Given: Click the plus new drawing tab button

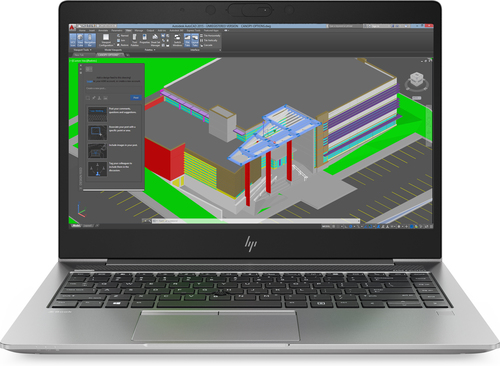Looking at the screenshot, I should (x=128, y=55).
